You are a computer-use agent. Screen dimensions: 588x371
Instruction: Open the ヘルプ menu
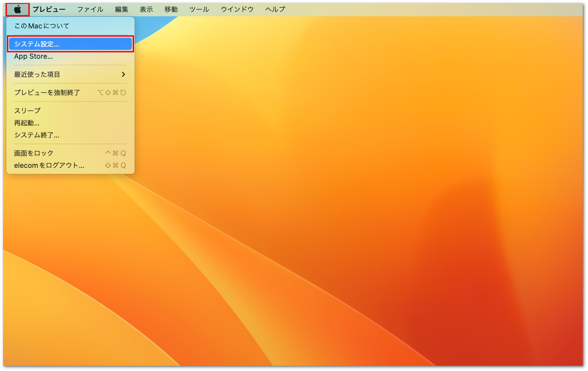(x=275, y=9)
